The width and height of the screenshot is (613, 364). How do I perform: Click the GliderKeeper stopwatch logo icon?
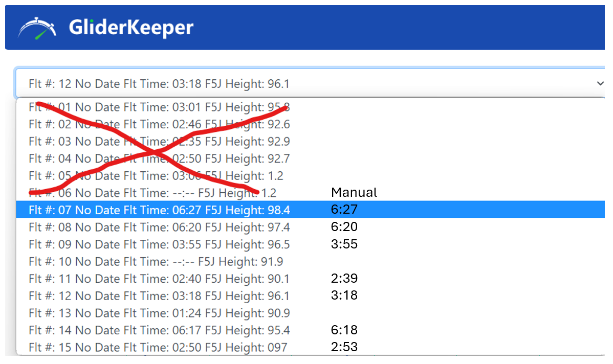pyautogui.click(x=37, y=28)
